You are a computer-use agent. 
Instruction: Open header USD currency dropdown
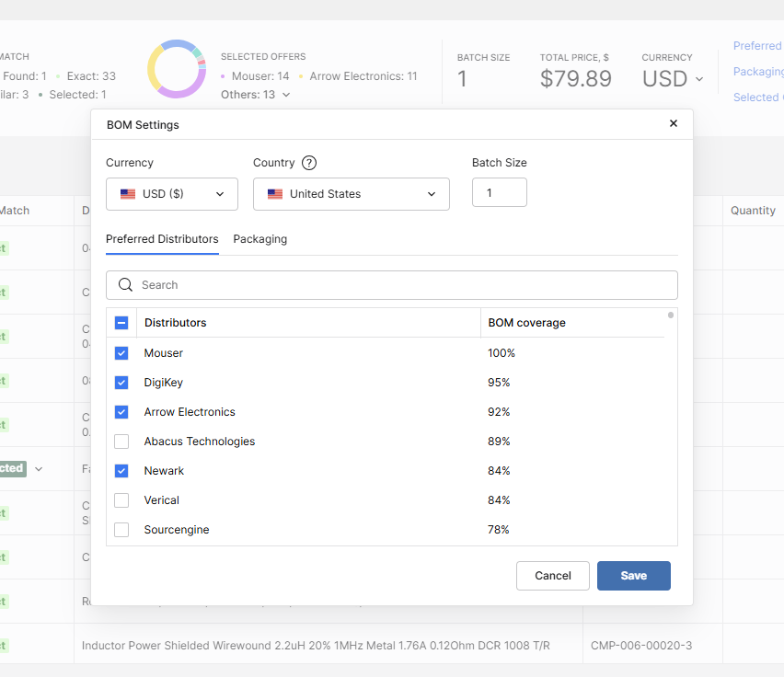(x=673, y=79)
